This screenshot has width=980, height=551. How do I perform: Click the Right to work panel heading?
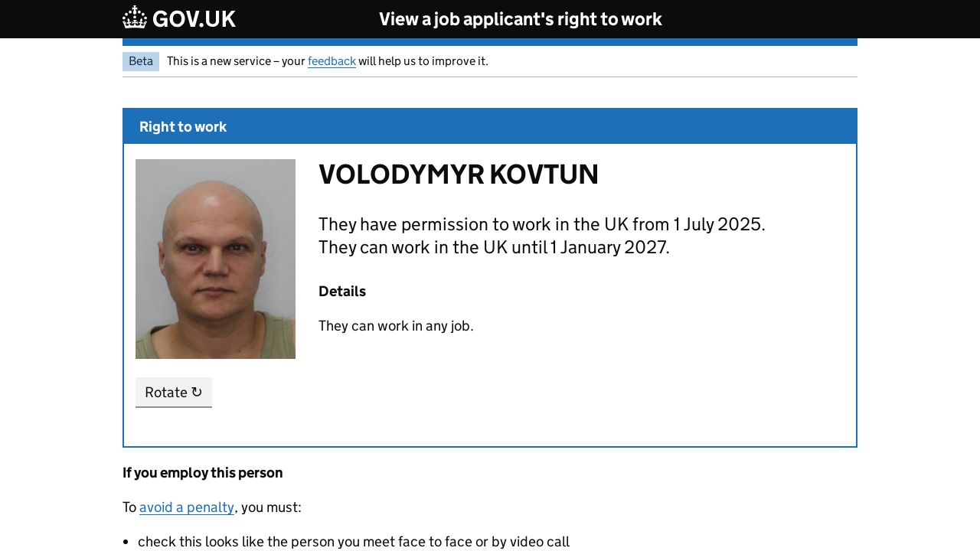pyautogui.click(x=183, y=127)
